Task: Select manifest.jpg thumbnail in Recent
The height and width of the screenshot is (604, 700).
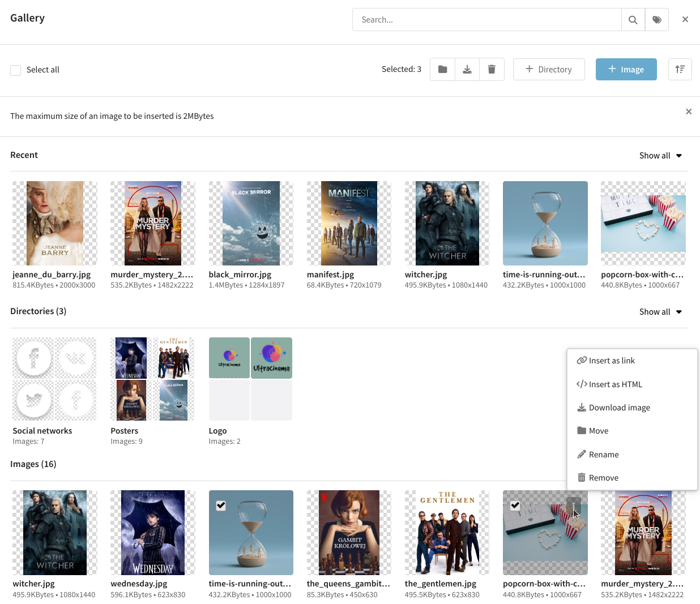Action: 349,223
